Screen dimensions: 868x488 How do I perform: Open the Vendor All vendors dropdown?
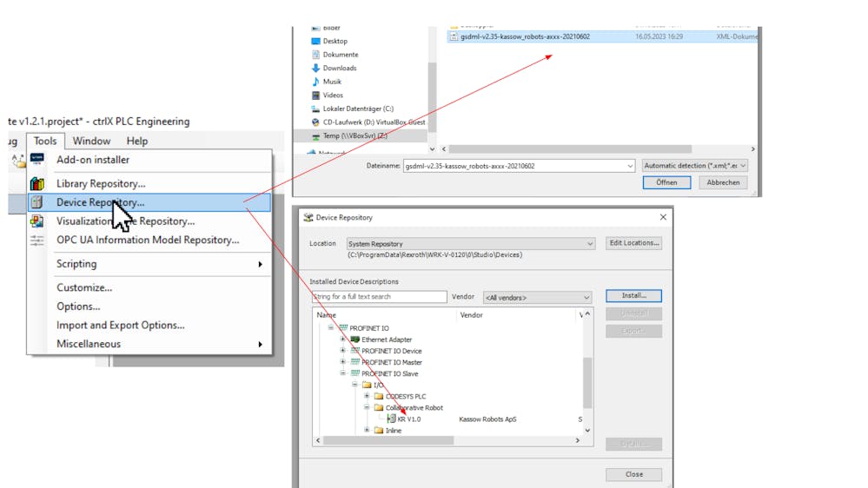tap(586, 298)
